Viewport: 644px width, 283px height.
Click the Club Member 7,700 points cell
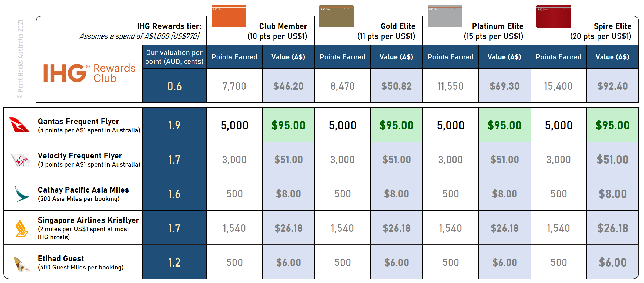tap(234, 86)
